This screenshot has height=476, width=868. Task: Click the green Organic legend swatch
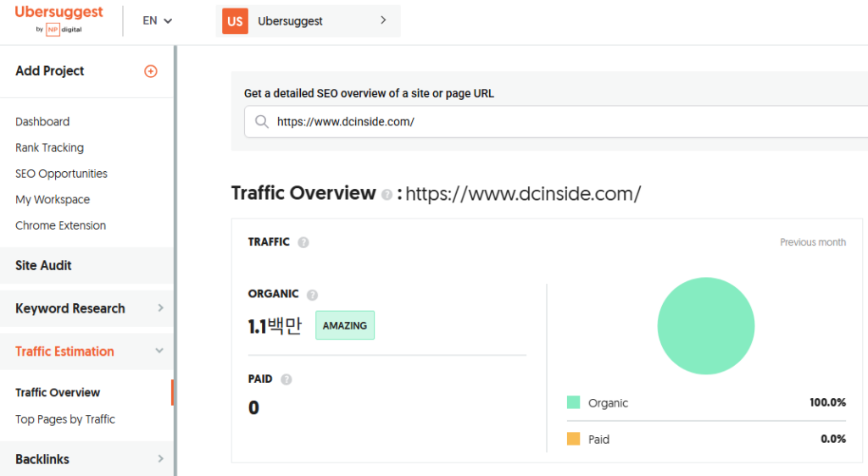(x=574, y=402)
